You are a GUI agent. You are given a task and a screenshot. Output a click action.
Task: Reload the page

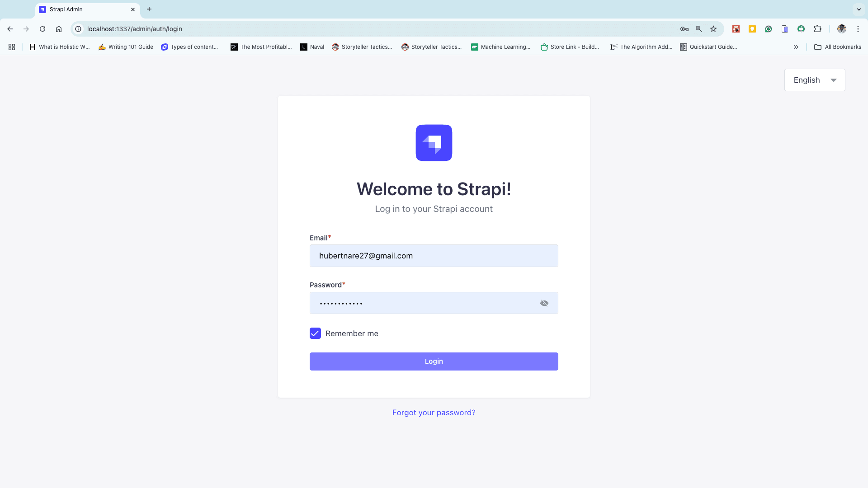coord(42,29)
